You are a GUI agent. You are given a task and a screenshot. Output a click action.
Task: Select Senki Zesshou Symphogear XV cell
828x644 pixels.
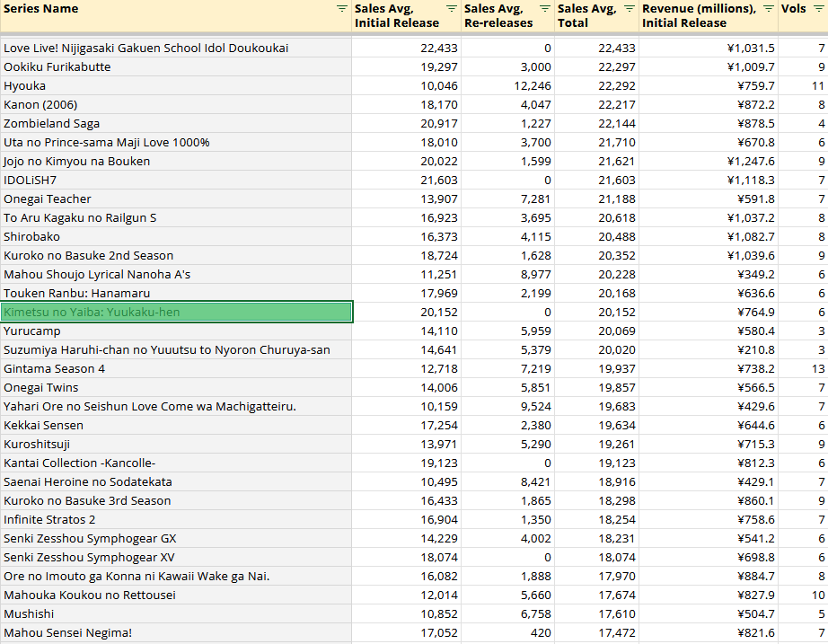coord(176,558)
